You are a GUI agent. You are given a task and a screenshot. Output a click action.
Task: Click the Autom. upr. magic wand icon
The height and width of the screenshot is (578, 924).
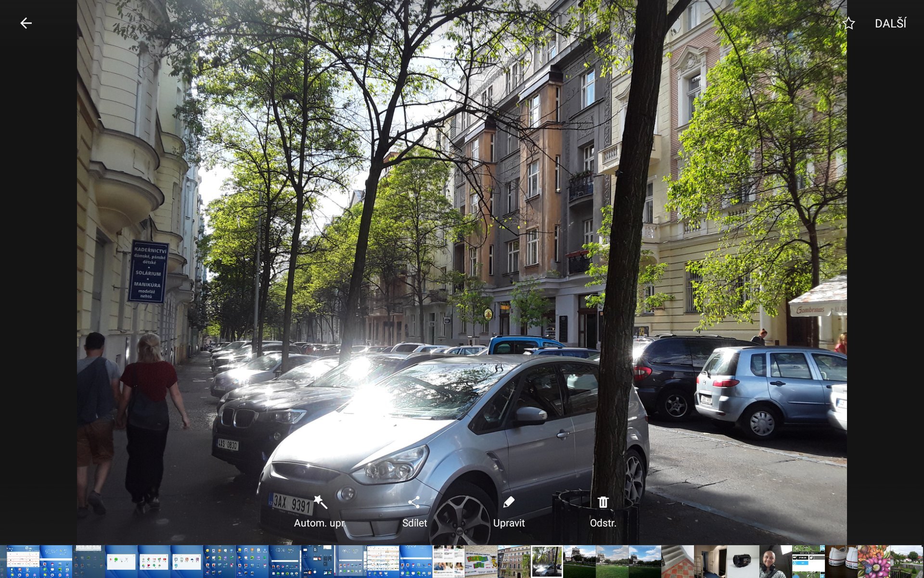point(320,502)
